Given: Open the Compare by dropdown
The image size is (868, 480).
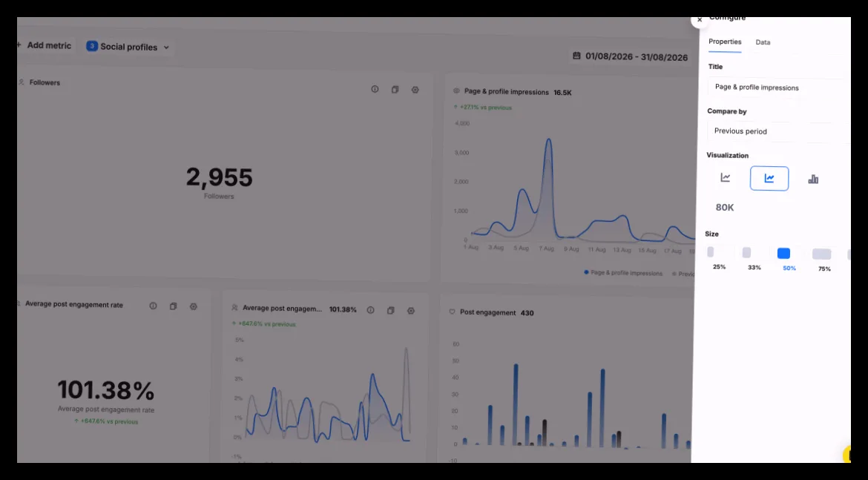Looking at the screenshot, I should click(777, 132).
